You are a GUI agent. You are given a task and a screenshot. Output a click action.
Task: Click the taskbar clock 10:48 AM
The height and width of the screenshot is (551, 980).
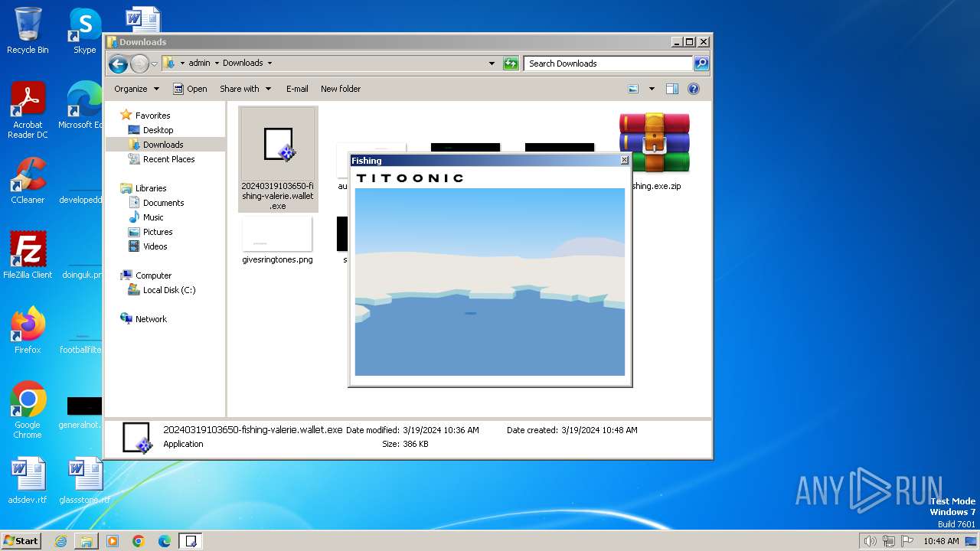click(941, 541)
